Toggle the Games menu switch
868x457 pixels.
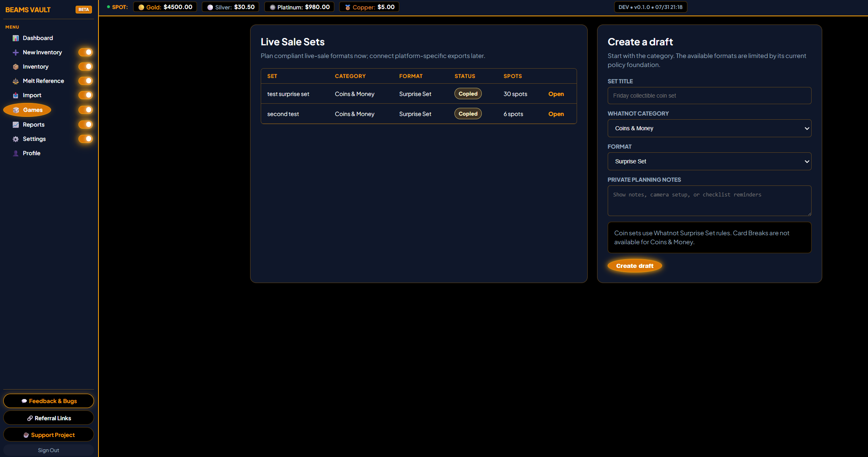pos(86,110)
